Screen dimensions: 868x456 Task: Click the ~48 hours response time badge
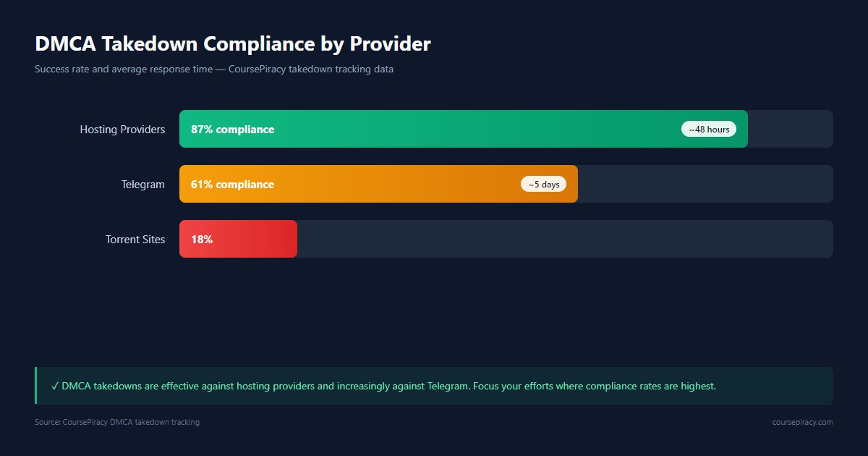pos(708,130)
